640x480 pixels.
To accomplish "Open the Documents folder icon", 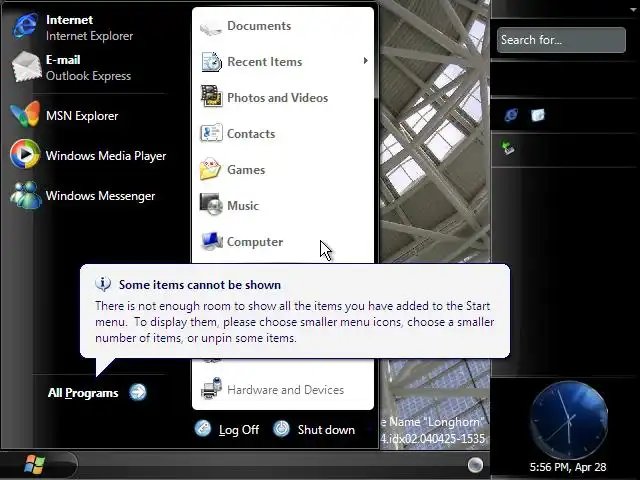I will 211,27.
